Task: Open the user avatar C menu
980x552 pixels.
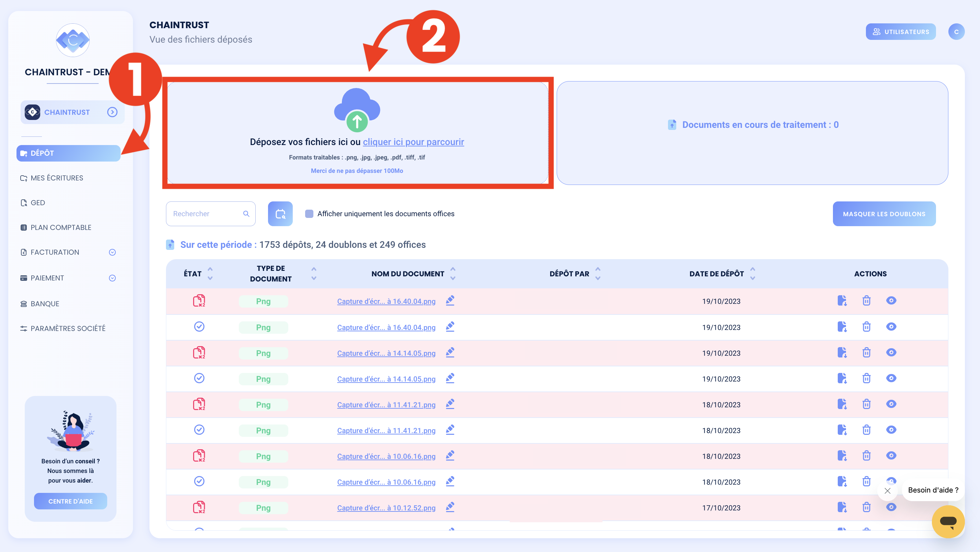Action: pos(956,32)
